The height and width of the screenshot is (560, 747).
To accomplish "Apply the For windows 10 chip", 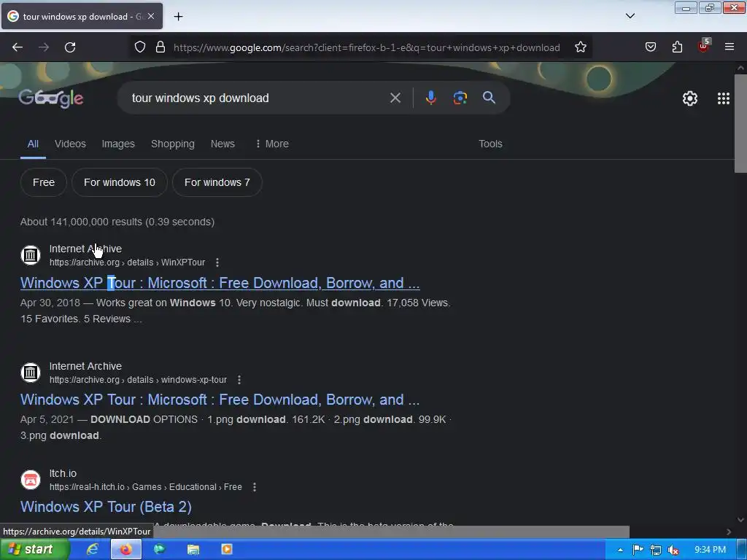I will click(120, 182).
